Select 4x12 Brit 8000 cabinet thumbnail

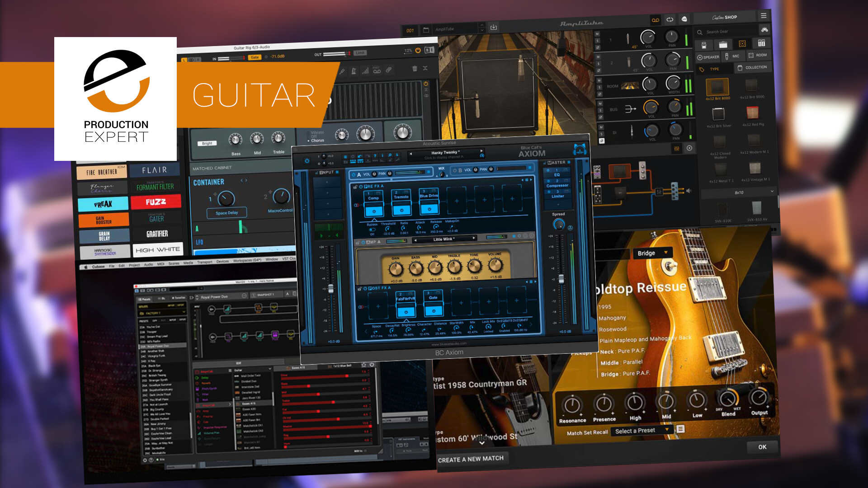[717, 86]
